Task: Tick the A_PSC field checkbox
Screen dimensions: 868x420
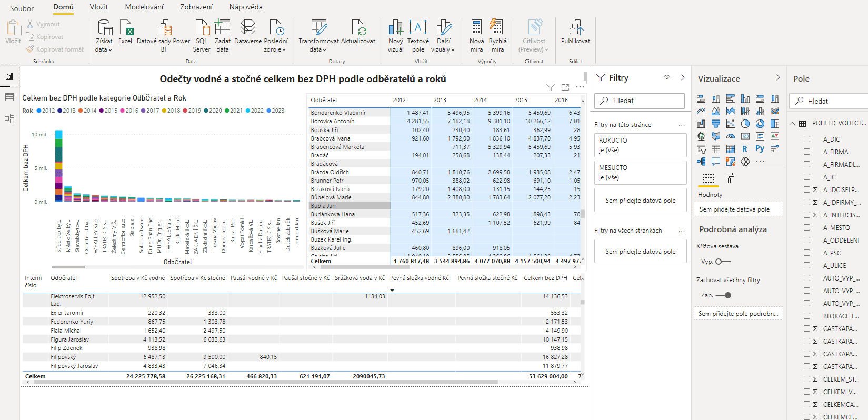Action: coord(807,253)
